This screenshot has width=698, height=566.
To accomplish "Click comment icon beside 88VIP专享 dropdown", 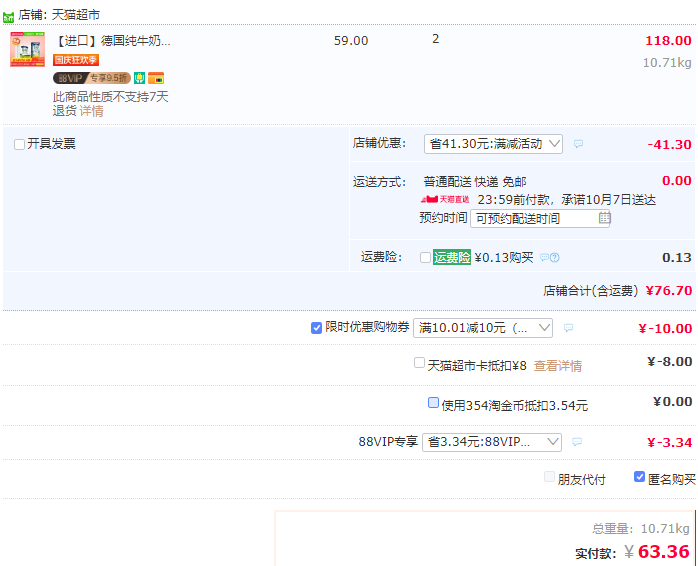I will click(577, 442).
